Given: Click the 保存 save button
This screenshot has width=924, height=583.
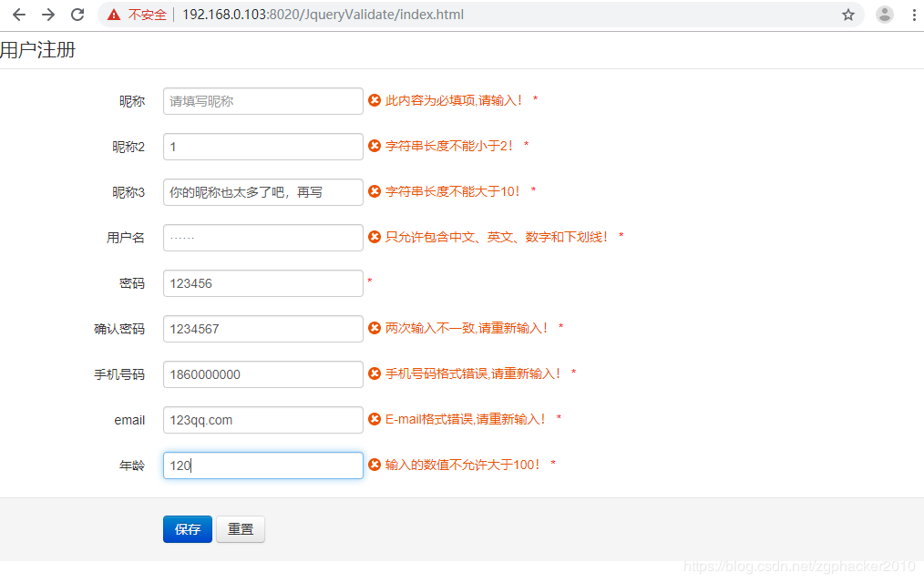Looking at the screenshot, I should pos(188,529).
